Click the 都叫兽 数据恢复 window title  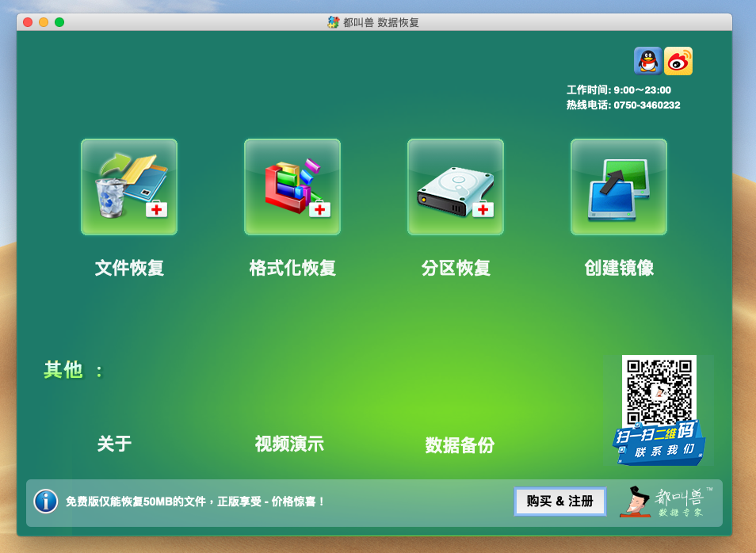[x=381, y=22]
